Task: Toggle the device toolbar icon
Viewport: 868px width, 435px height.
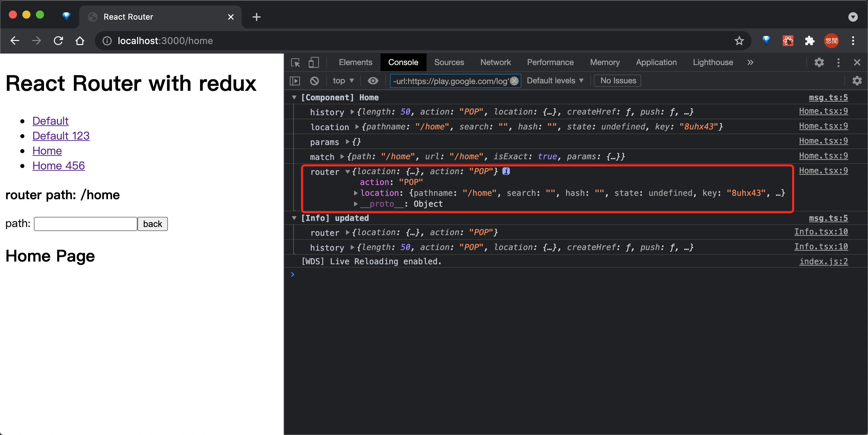Action: [314, 62]
